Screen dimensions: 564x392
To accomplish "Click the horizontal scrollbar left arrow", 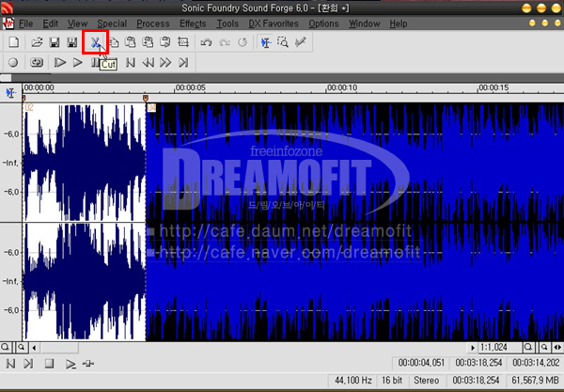I will (x=34, y=348).
